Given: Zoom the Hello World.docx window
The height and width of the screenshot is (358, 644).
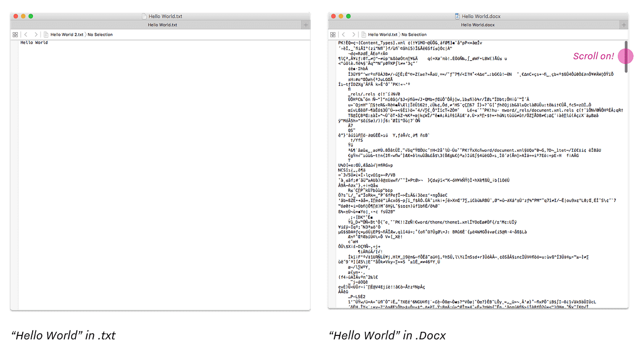Looking at the screenshot, I should pos(349,16).
